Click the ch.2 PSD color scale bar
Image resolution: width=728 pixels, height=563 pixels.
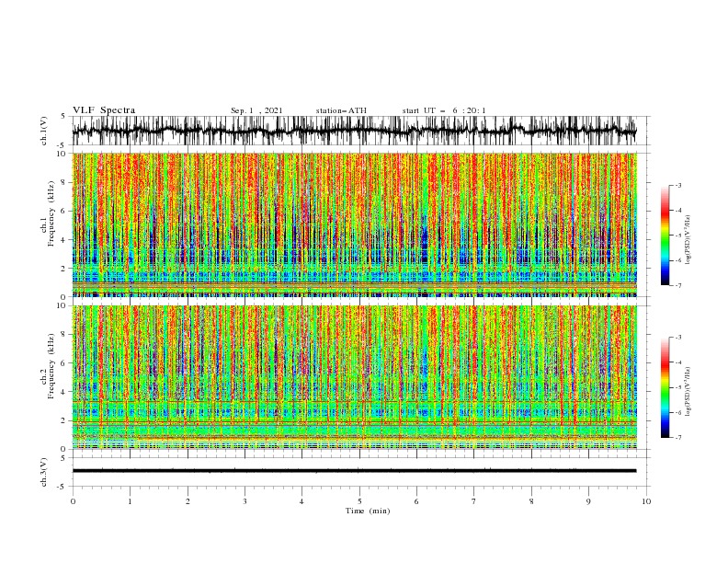click(x=665, y=387)
